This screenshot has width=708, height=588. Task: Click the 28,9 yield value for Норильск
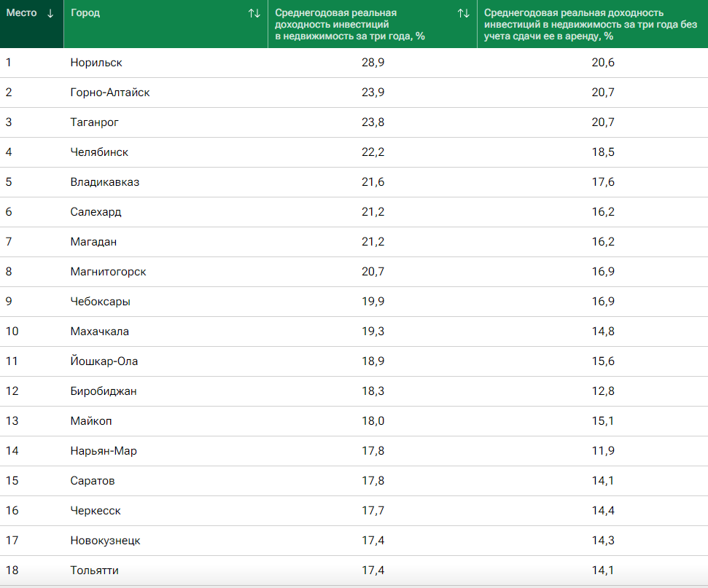pyautogui.click(x=373, y=63)
